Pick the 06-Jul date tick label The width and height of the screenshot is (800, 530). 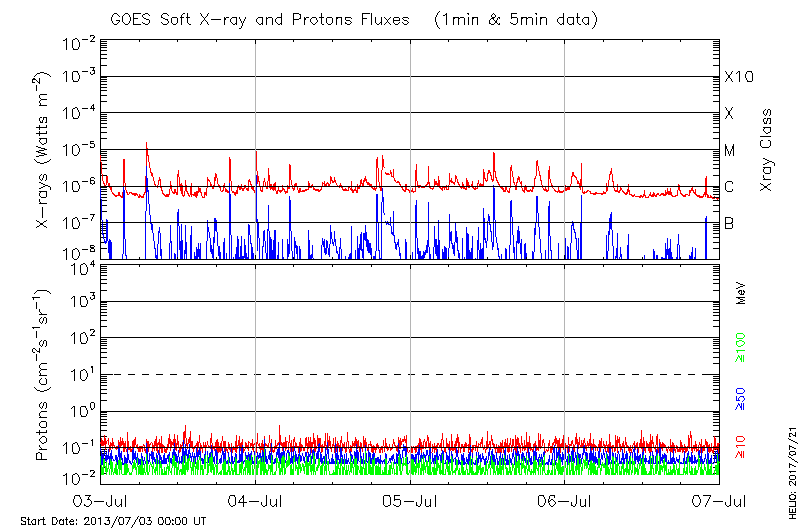coord(565,500)
